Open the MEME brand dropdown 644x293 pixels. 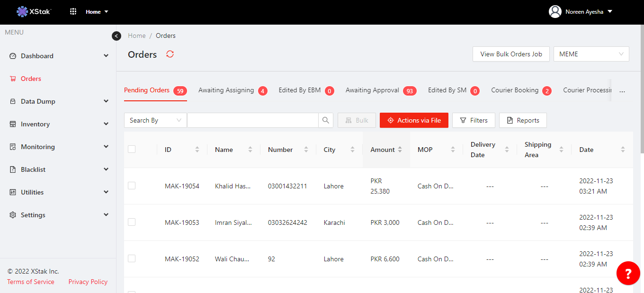click(591, 54)
